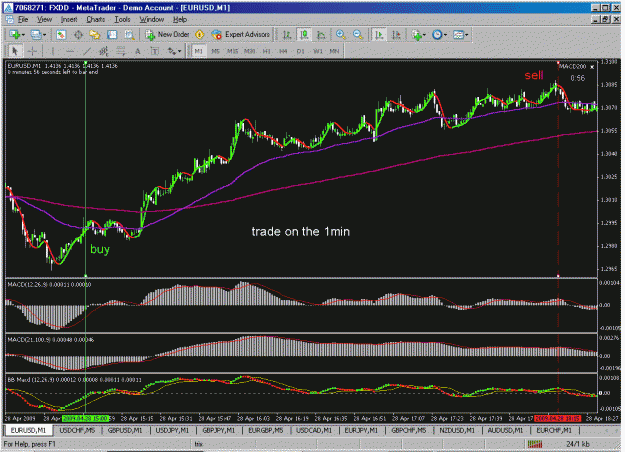Toggle the Data Window crosshair-circle icon
The height and width of the screenshot is (452, 625).
tap(78, 35)
